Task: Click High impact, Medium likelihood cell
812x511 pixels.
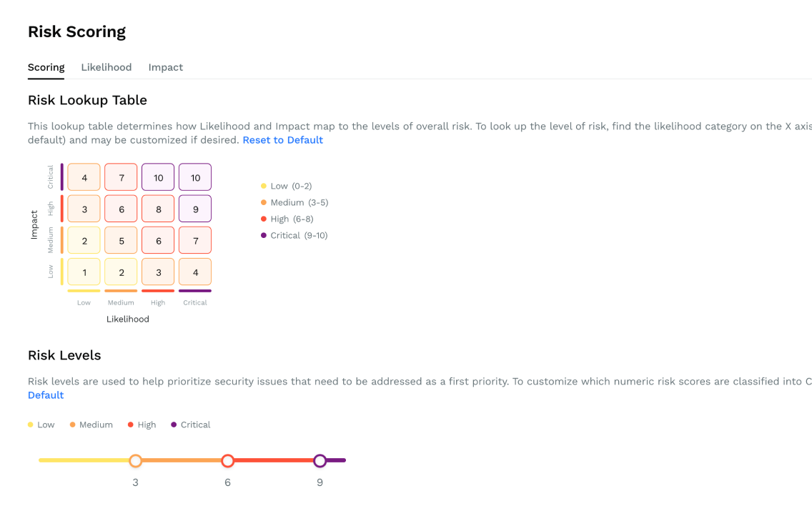Action: [122, 209]
